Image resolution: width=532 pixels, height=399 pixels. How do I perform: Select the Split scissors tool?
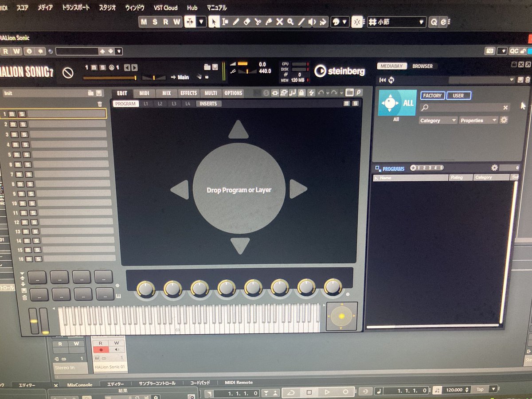tap(258, 22)
